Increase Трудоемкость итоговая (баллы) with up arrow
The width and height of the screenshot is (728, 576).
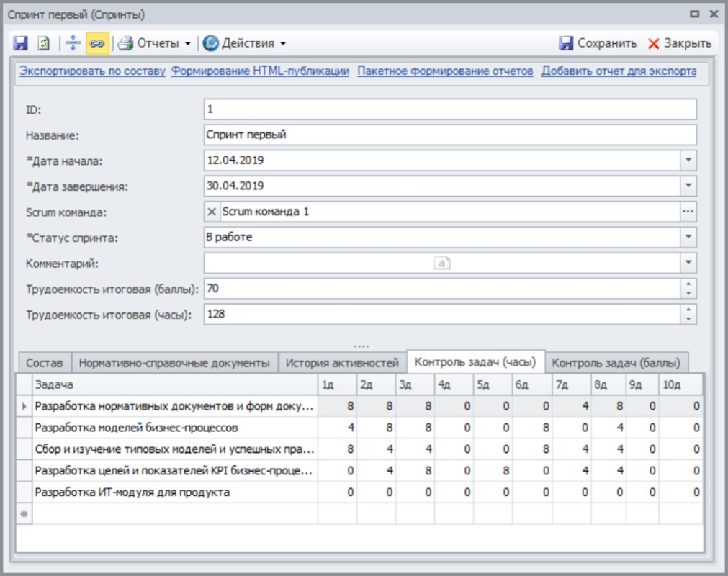point(688,284)
